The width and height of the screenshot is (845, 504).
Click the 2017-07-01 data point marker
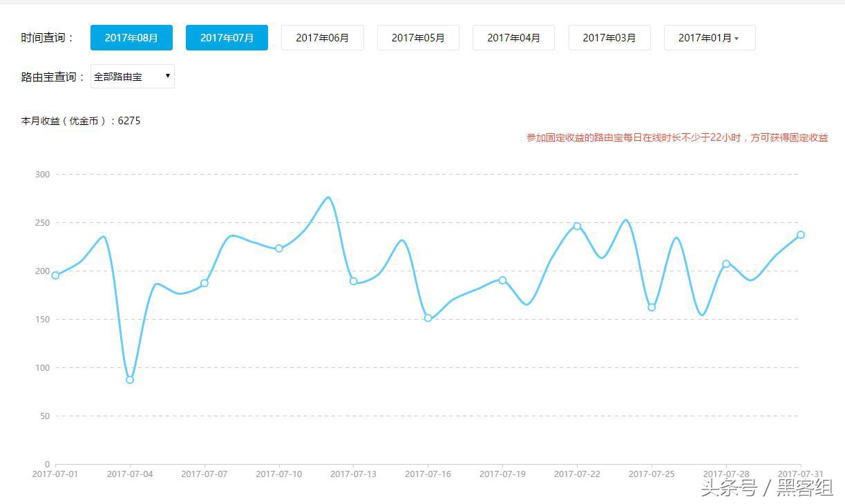pos(55,275)
